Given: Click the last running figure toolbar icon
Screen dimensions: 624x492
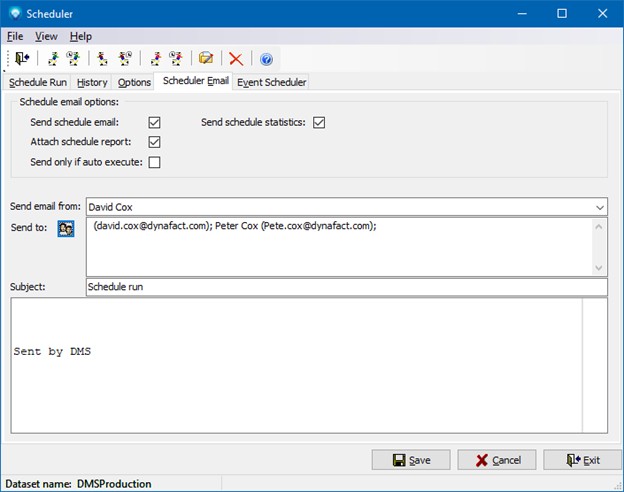Looking at the screenshot, I should point(176,59).
